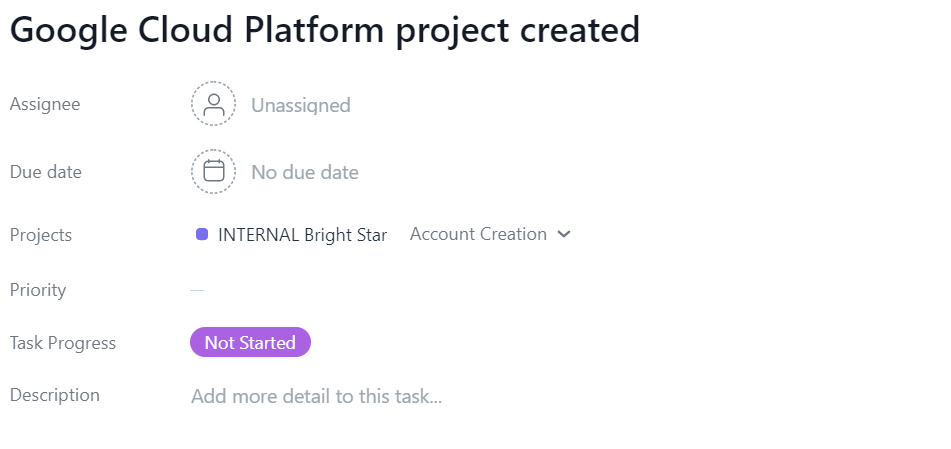Edit the task title heading
The height and width of the screenshot is (449, 951).
coord(324,30)
